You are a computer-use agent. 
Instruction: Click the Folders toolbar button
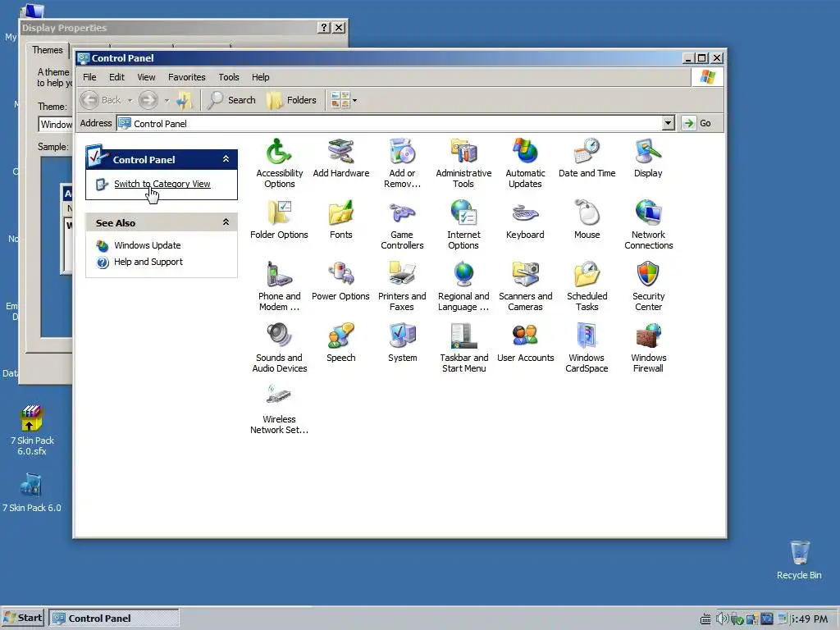292,100
